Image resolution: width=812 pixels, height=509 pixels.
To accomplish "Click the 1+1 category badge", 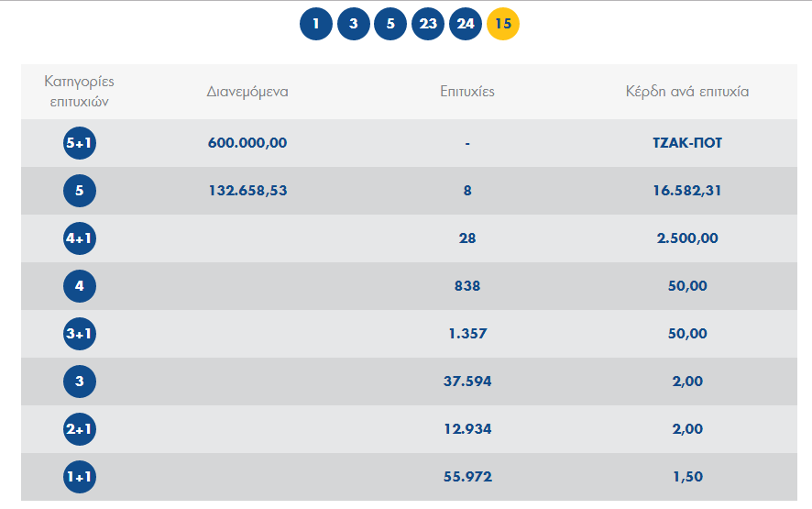I will pyautogui.click(x=80, y=477).
